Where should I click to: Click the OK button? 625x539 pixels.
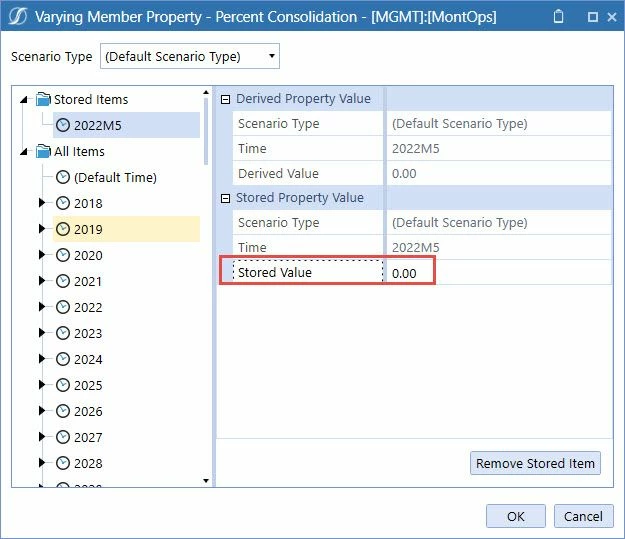click(515, 516)
